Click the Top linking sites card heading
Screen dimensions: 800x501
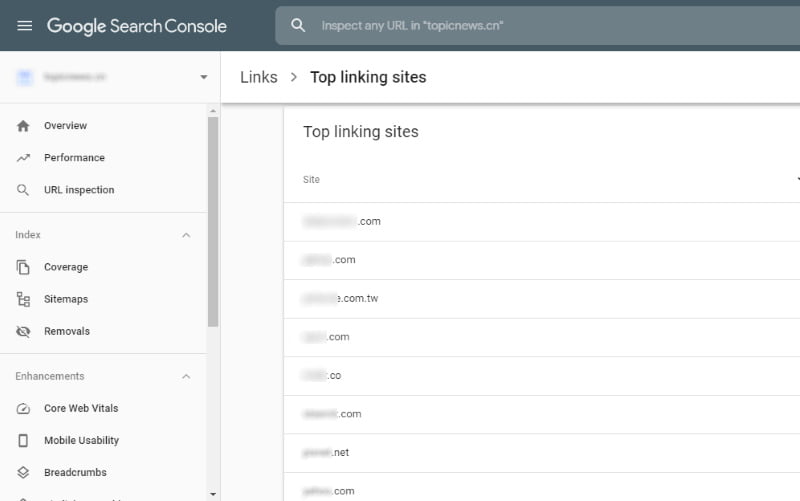tap(361, 132)
